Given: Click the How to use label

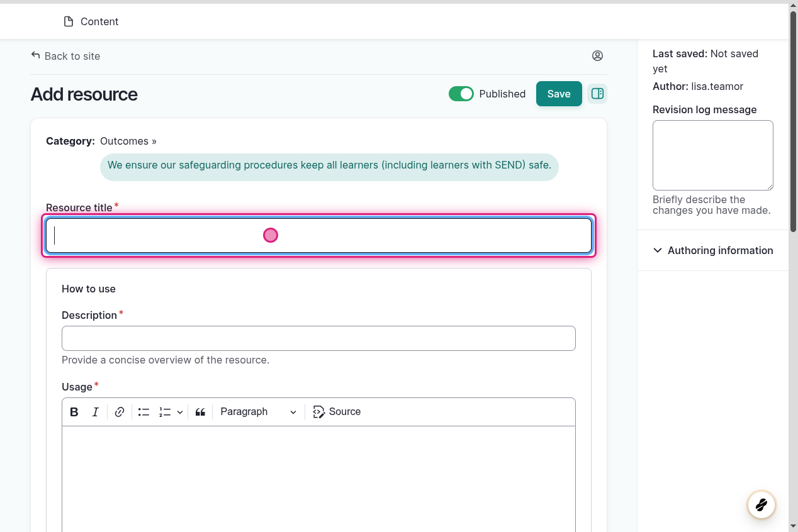Looking at the screenshot, I should [89, 289].
